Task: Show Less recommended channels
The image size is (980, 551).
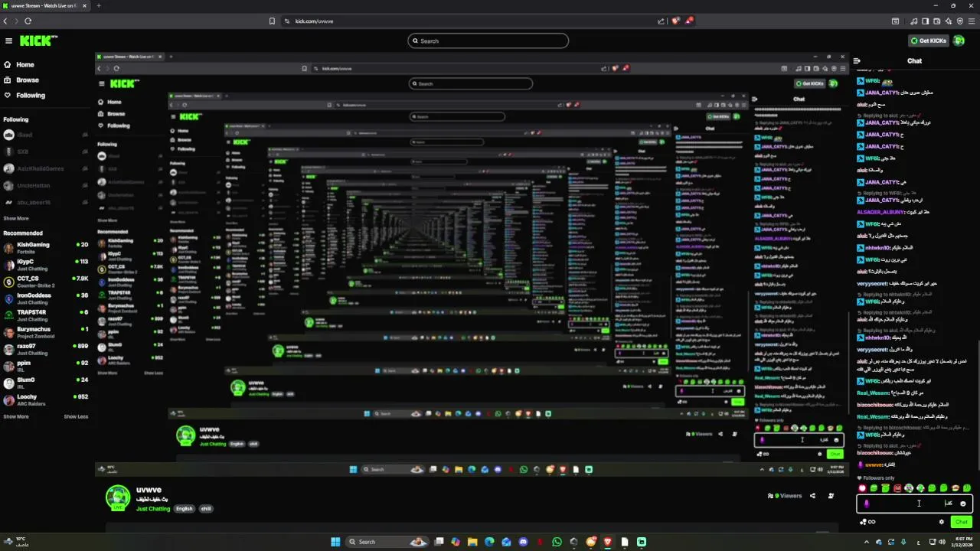Action: point(76,416)
